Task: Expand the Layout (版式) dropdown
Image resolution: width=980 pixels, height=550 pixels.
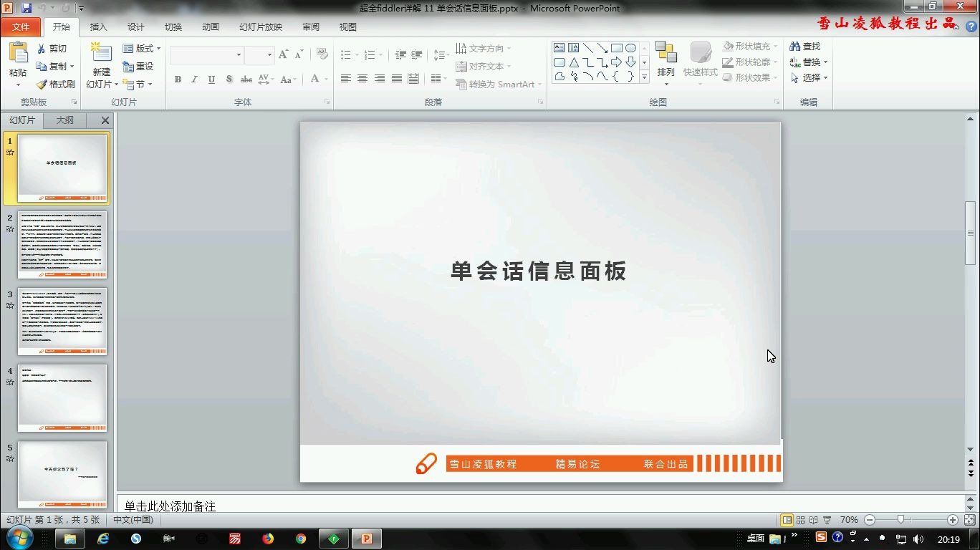Action: pos(142,49)
